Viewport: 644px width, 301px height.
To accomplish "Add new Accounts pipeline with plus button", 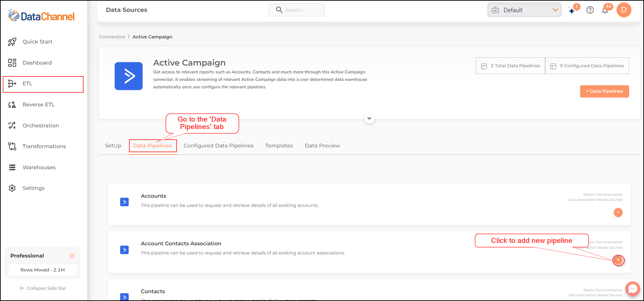I will pyautogui.click(x=618, y=213).
